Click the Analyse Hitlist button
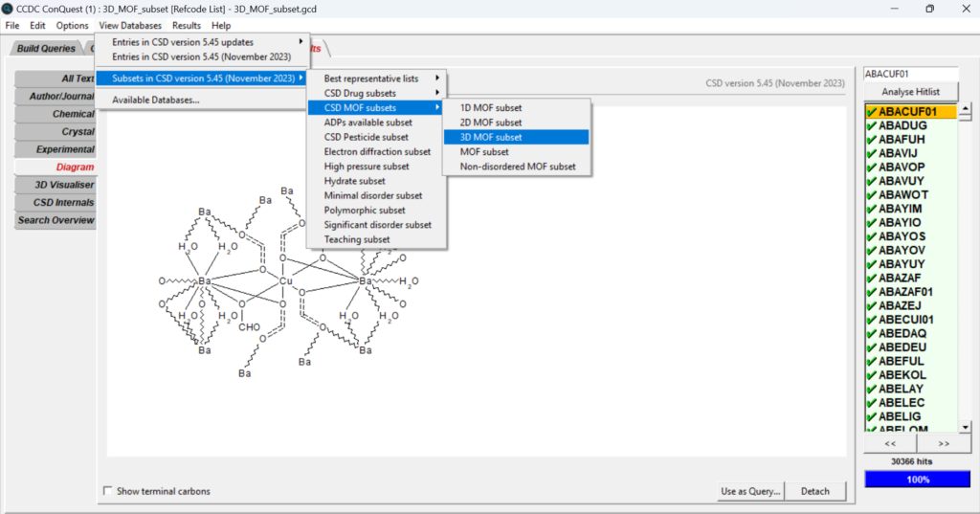This screenshot has height=514, width=980. (x=910, y=91)
